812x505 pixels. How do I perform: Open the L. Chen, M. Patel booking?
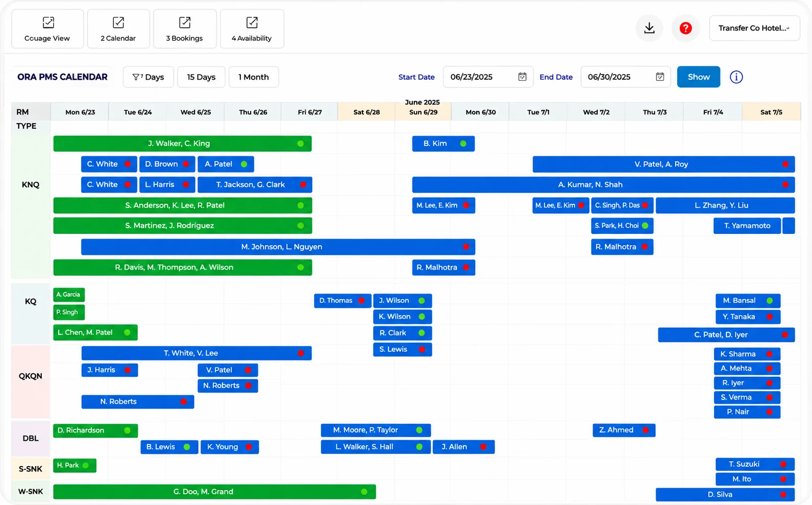pos(95,332)
